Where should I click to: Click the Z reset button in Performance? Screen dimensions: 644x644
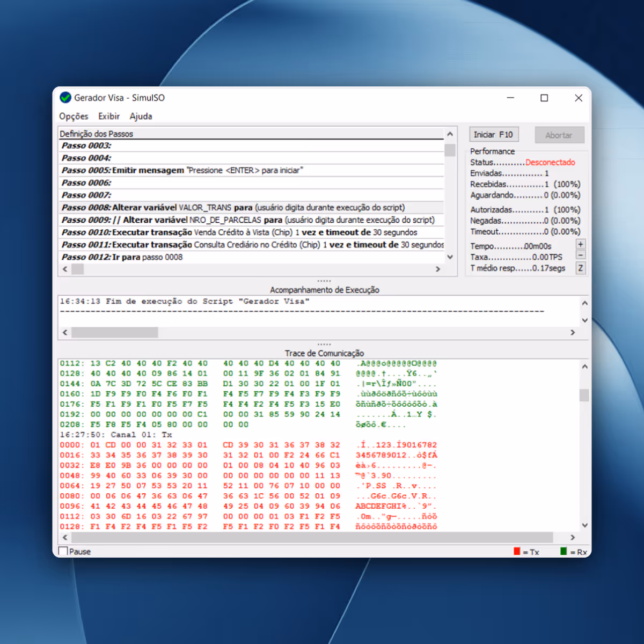(581, 268)
